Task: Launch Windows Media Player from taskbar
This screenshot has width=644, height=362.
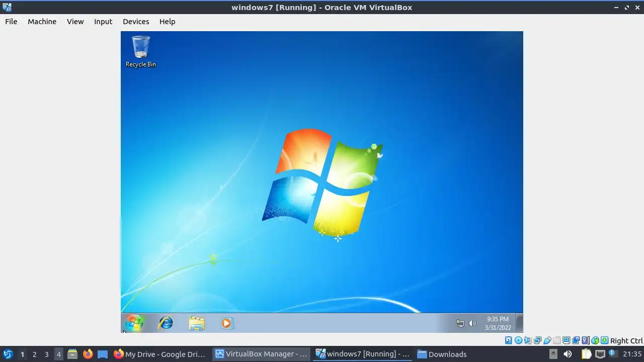Action: tap(226, 323)
